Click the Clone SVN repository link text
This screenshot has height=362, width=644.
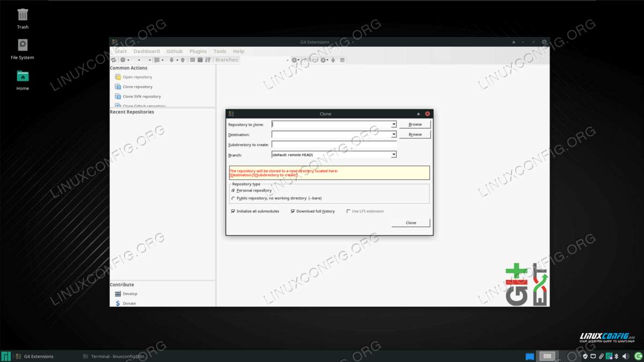pos(142,97)
